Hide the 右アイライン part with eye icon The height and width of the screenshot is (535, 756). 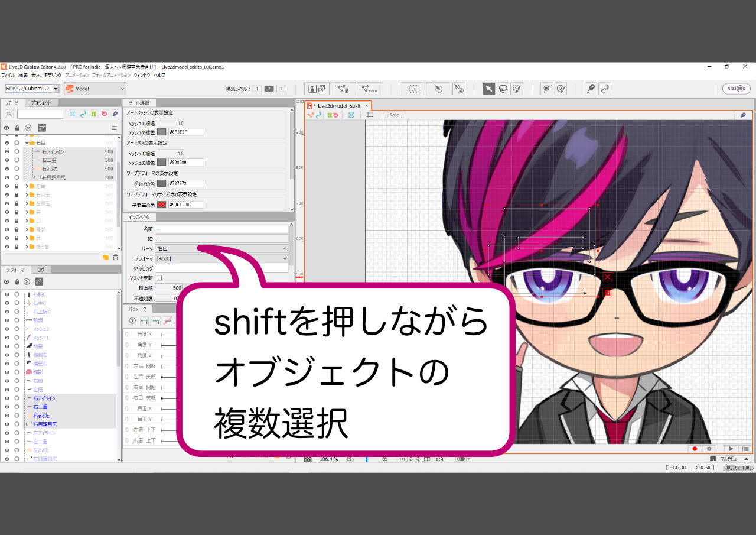[x=7, y=151]
